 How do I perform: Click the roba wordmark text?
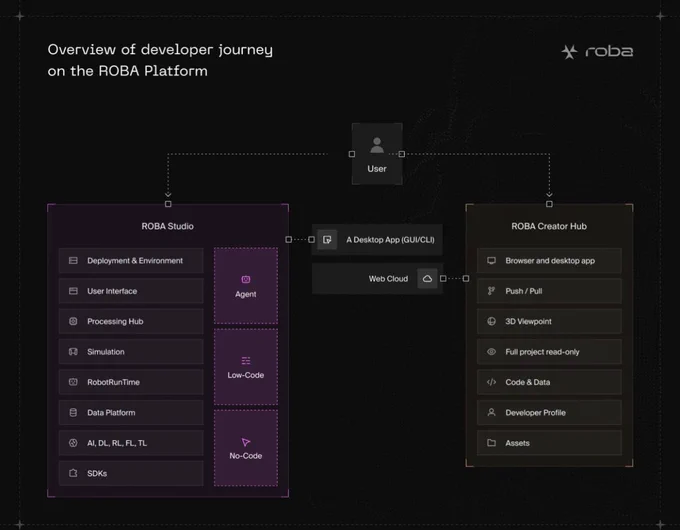click(x=609, y=52)
